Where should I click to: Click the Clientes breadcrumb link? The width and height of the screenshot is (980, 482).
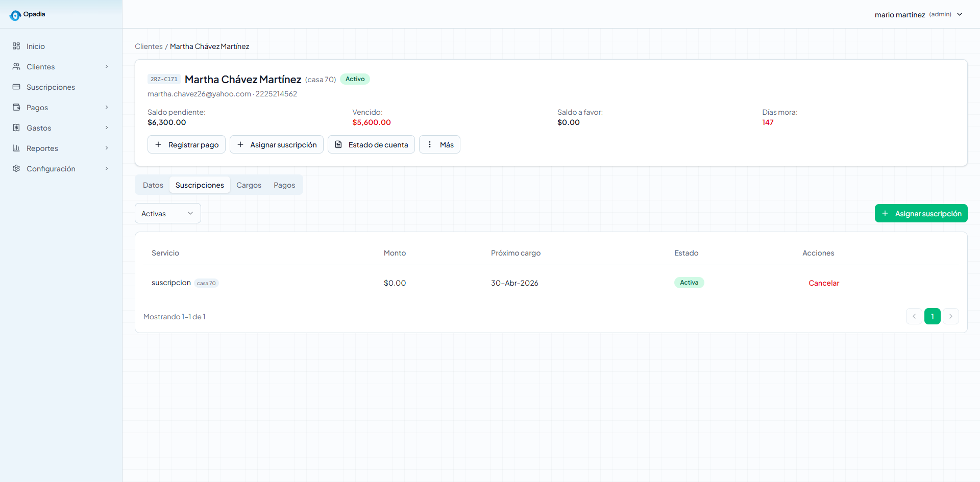click(x=149, y=46)
